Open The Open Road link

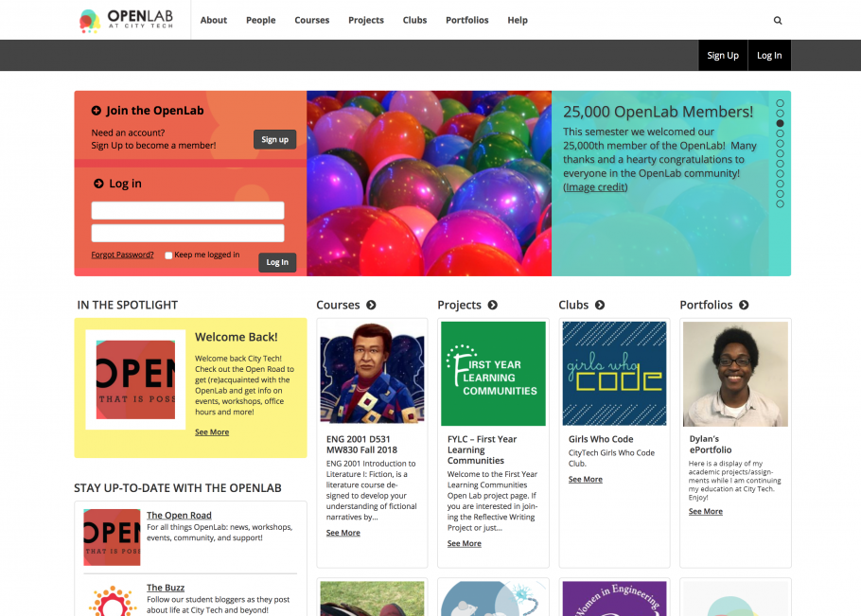[179, 515]
